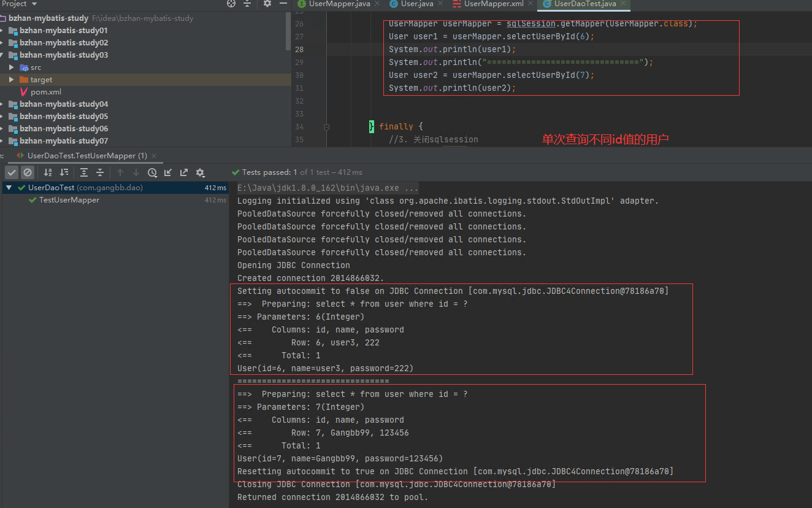812x508 pixels.
Task: Collapse the UserDaoTest results node
Action: (x=9, y=188)
